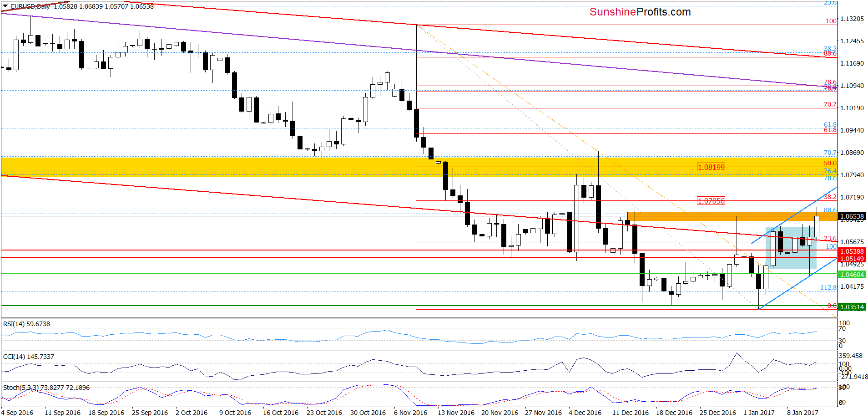Click the 8 Jan 2017 date label

point(802,413)
